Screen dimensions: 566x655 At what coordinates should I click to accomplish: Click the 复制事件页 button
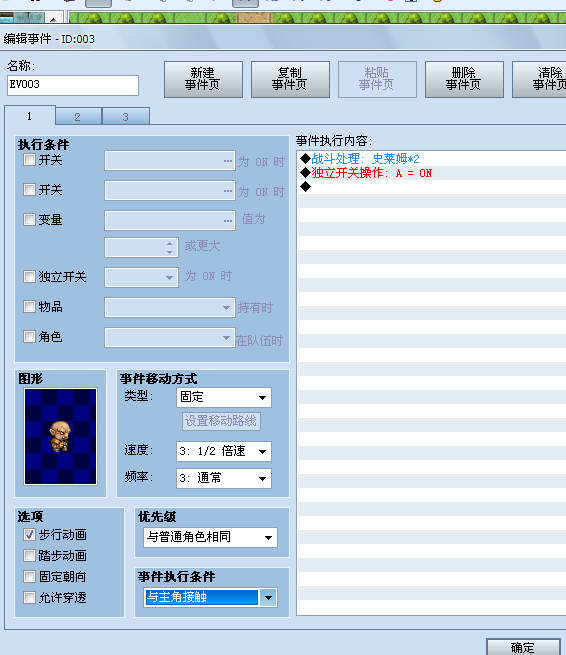290,79
